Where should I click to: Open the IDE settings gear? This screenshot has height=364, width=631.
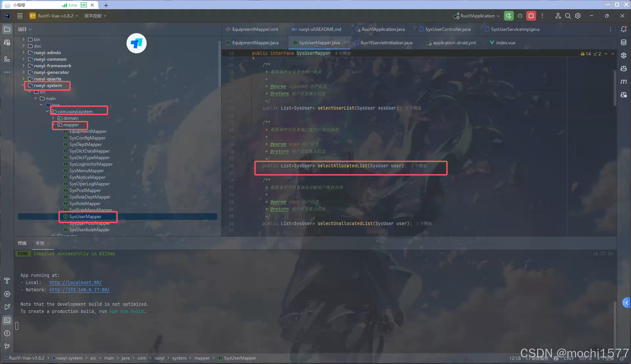click(x=578, y=16)
